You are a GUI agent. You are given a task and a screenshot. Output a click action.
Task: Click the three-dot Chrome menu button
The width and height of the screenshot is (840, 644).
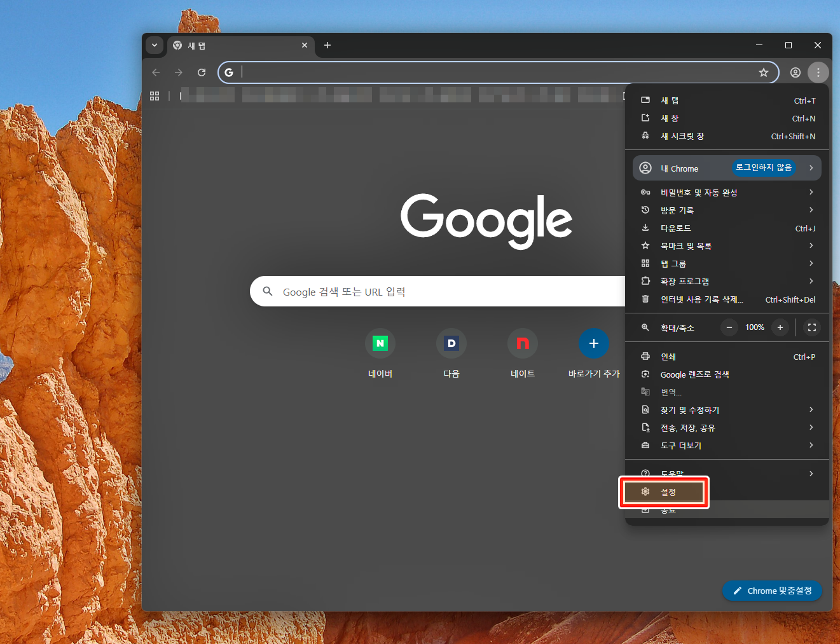point(818,72)
